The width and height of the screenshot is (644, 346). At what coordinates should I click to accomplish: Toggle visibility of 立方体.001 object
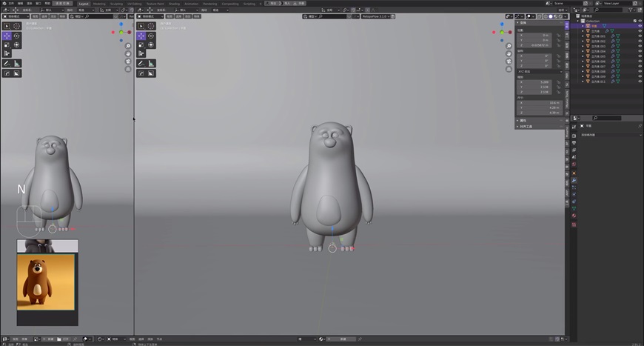click(x=640, y=36)
